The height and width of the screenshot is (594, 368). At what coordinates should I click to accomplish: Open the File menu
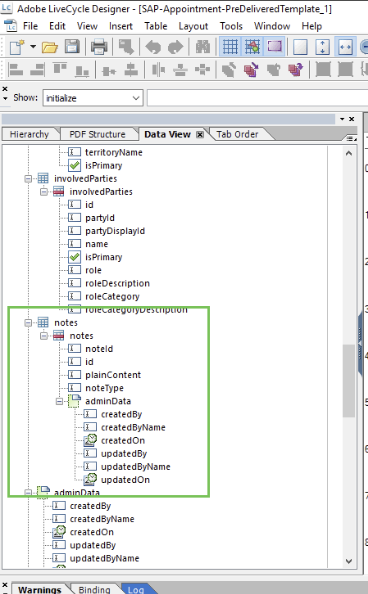coord(30,26)
